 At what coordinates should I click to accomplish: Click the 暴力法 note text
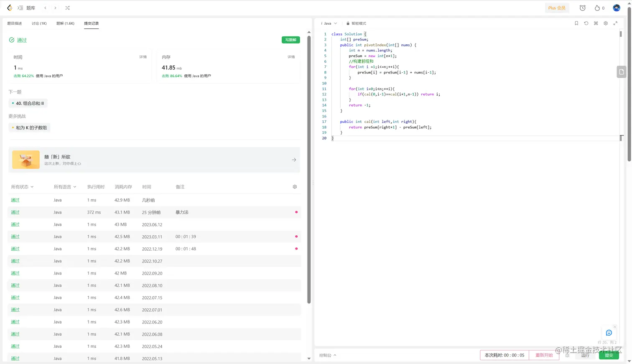click(182, 212)
